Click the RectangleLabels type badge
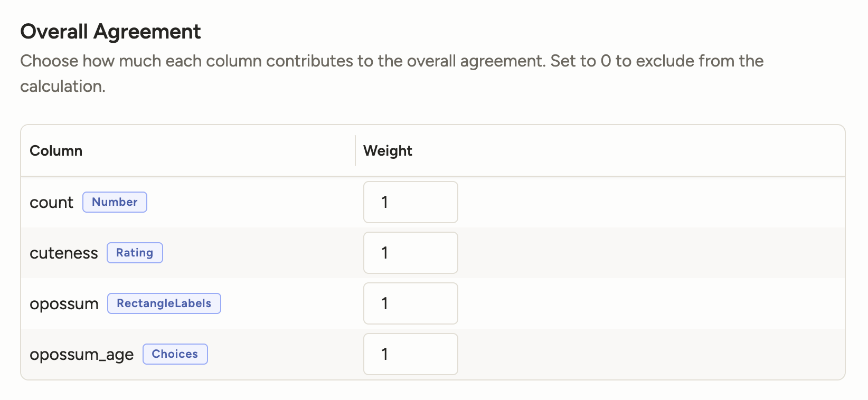868x400 pixels. click(164, 303)
